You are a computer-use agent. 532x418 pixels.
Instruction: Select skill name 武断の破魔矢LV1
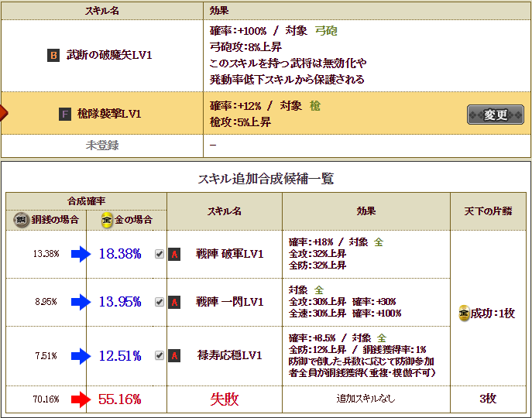[x=109, y=55]
